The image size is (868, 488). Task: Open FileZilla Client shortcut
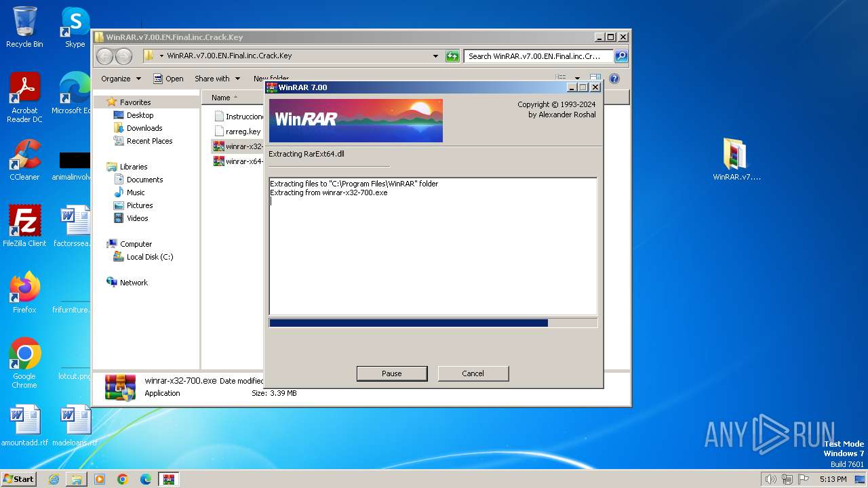click(x=24, y=226)
